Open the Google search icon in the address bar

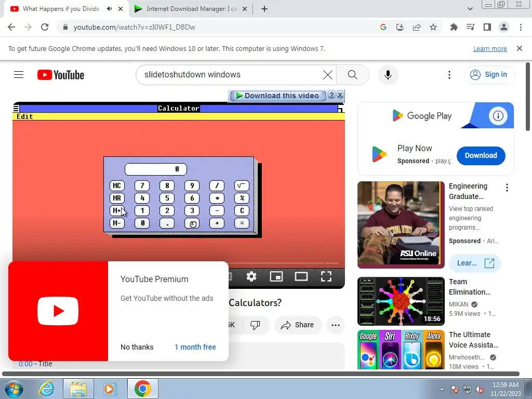(383, 27)
